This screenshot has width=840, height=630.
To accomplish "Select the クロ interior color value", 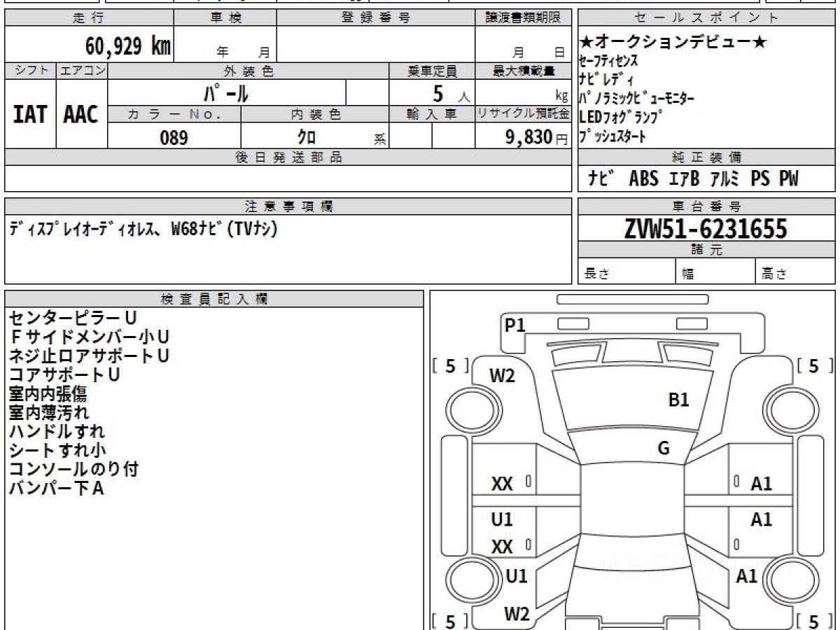I will (x=307, y=137).
